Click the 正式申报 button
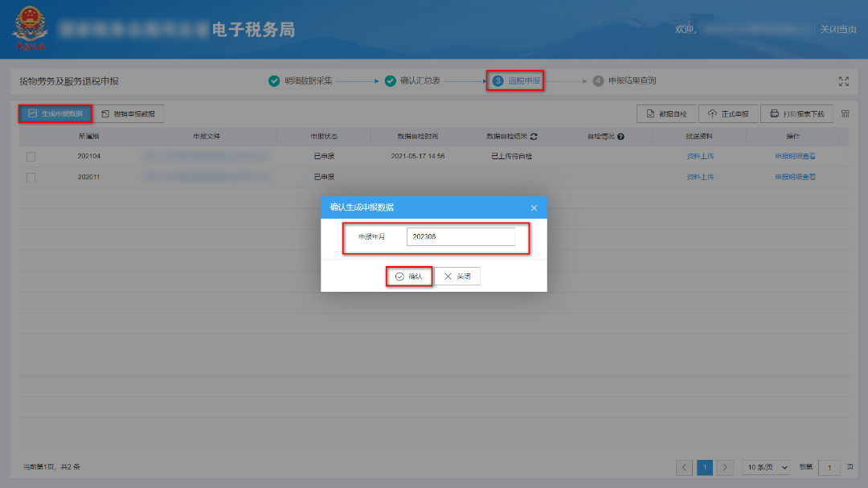Image resolution: width=868 pixels, height=488 pixels. tap(728, 113)
